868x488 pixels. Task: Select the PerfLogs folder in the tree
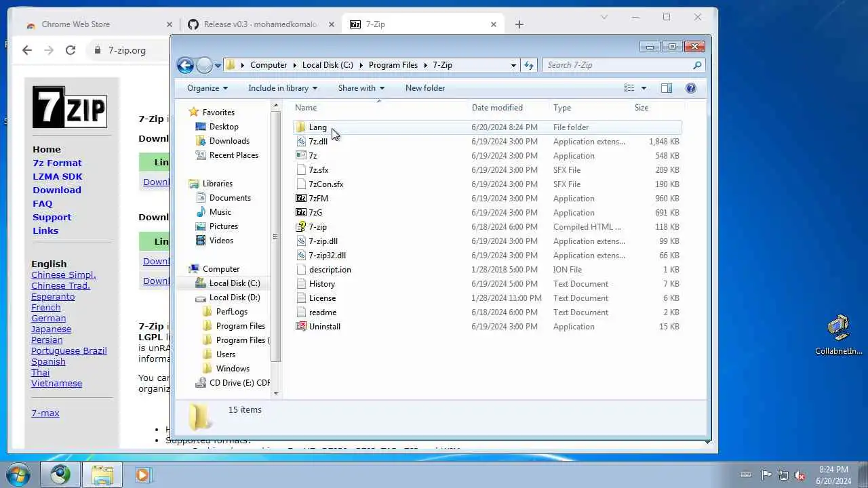pyautogui.click(x=231, y=312)
